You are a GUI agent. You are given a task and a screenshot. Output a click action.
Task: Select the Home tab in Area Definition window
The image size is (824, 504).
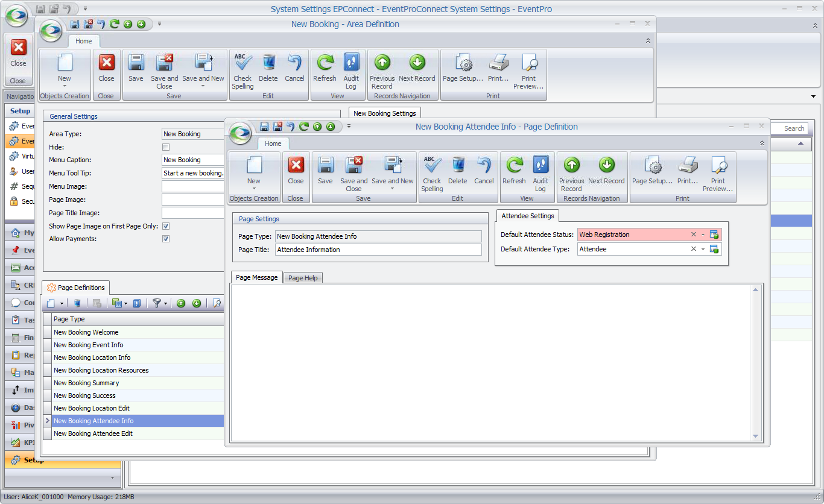pos(84,41)
